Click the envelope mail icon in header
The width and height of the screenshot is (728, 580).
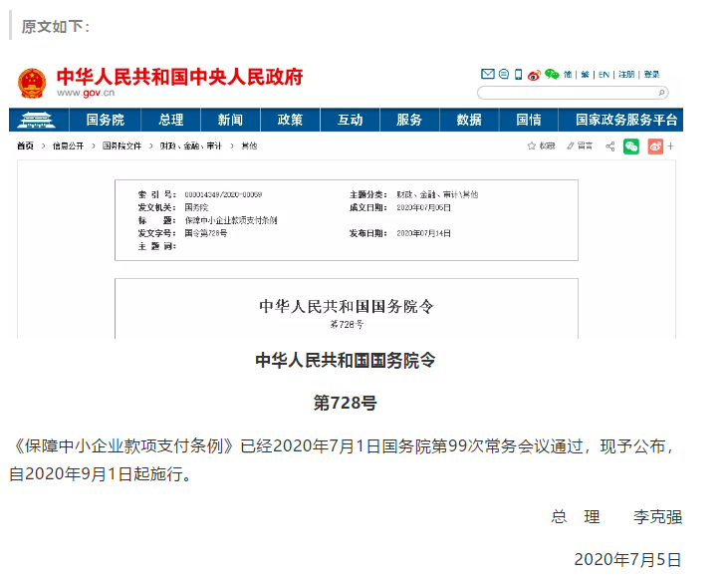coord(488,74)
